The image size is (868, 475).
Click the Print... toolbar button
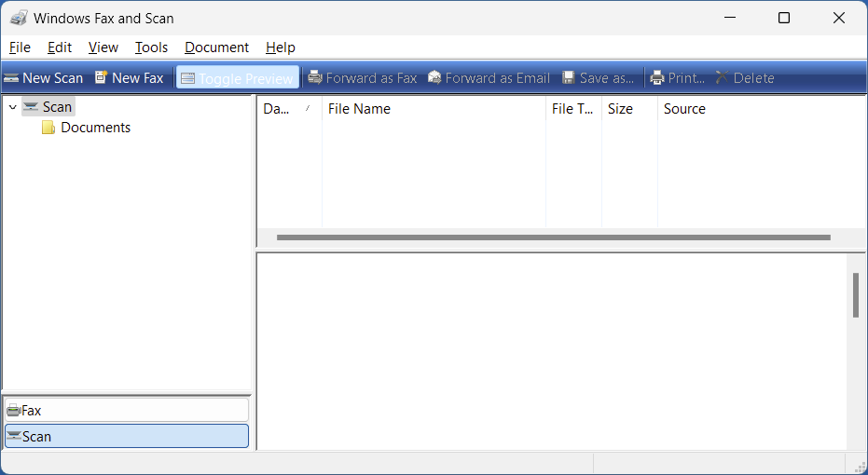coord(678,78)
